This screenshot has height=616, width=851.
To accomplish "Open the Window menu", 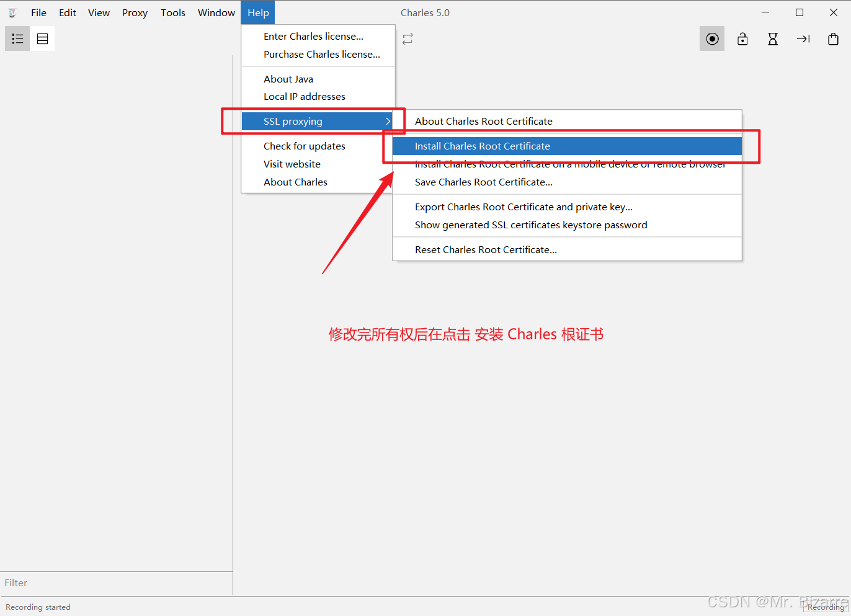I will [216, 12].
